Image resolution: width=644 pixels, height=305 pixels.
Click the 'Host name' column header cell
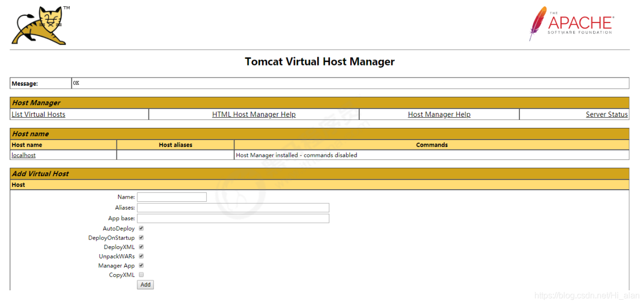point(63,145)
